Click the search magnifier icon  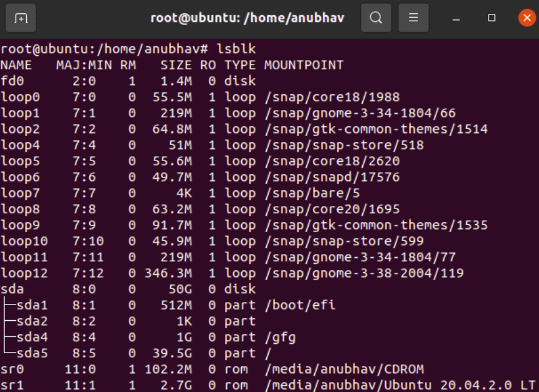click(x=376, y=18)
